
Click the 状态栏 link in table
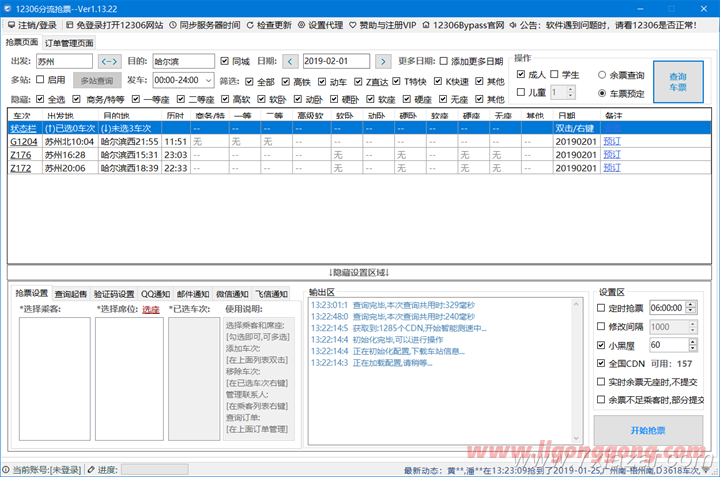23,129
